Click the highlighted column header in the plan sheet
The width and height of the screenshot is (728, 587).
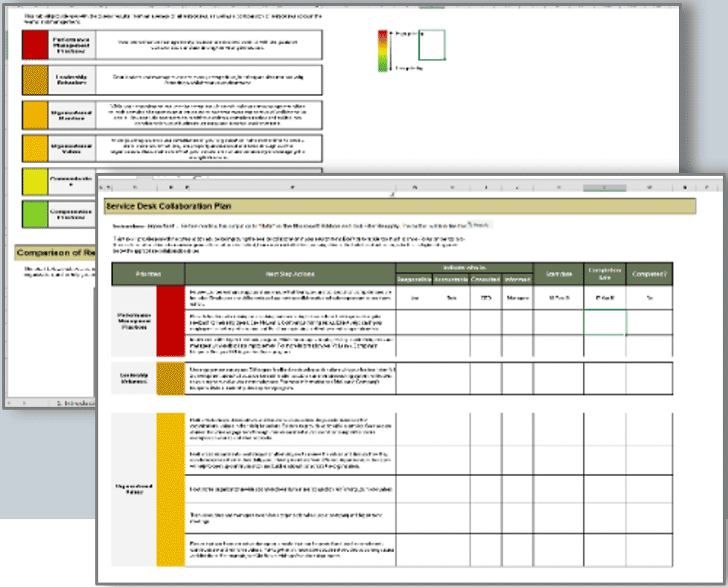coord(604,187)
